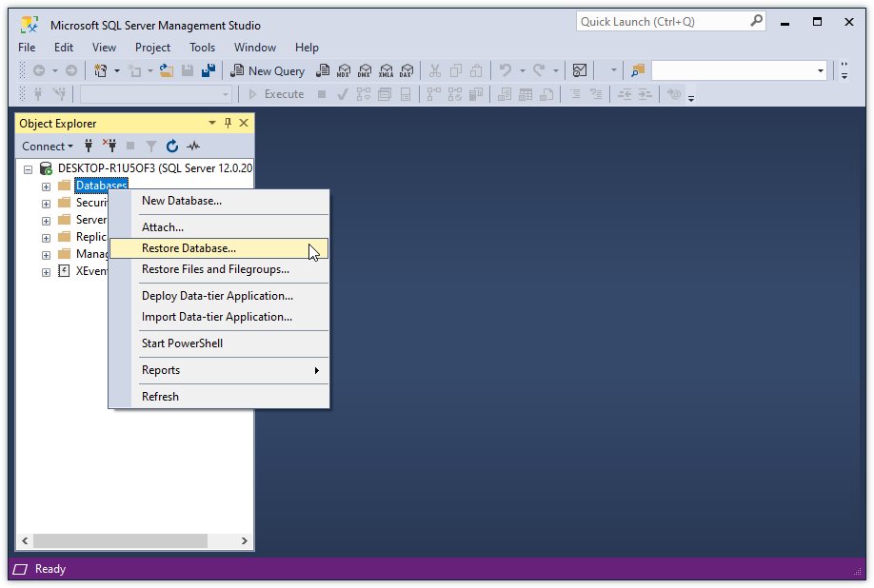Choose Import Data-tier Application...
The image size is (874, 588).
[219, 317]
